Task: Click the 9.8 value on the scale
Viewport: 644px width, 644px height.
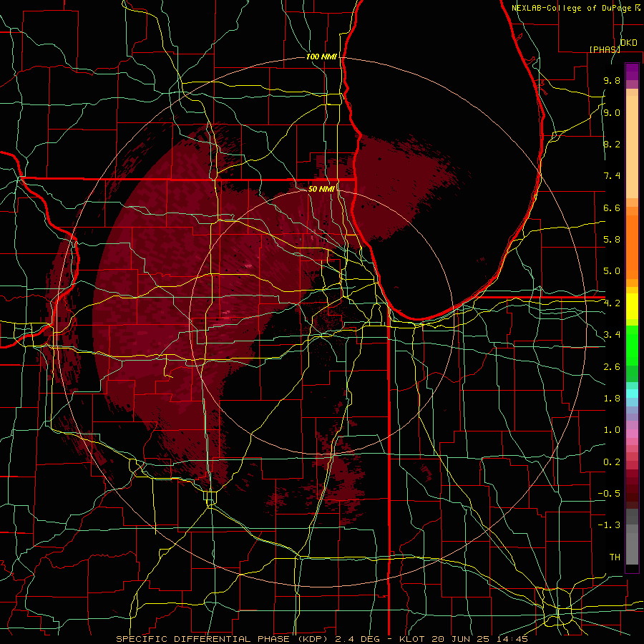Action: [612, 81]
